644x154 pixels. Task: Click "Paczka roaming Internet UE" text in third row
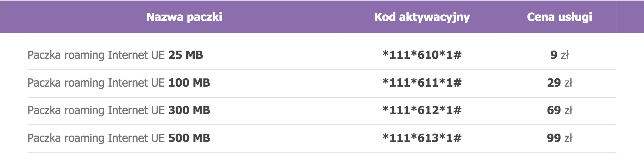point(96,110)
